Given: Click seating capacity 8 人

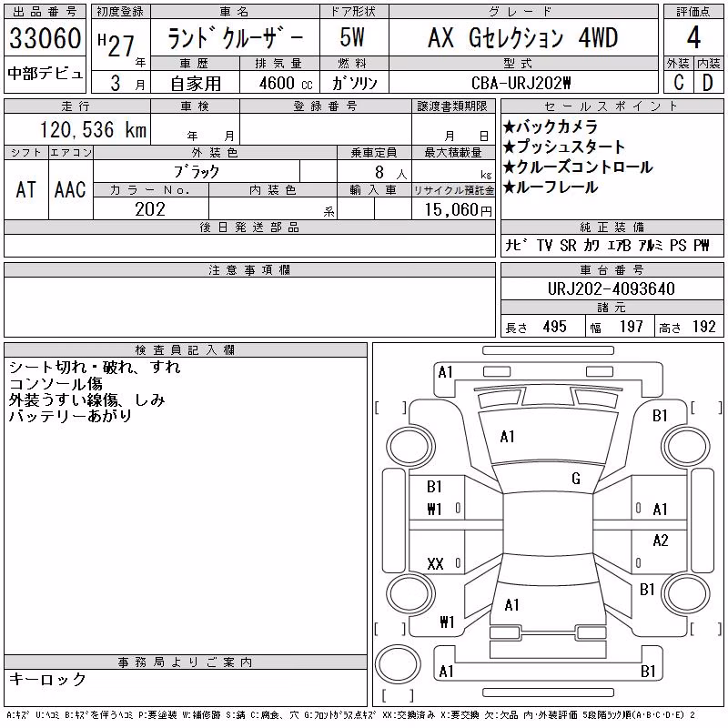Looking at the screenshot, I should click(x=390, y=173).
